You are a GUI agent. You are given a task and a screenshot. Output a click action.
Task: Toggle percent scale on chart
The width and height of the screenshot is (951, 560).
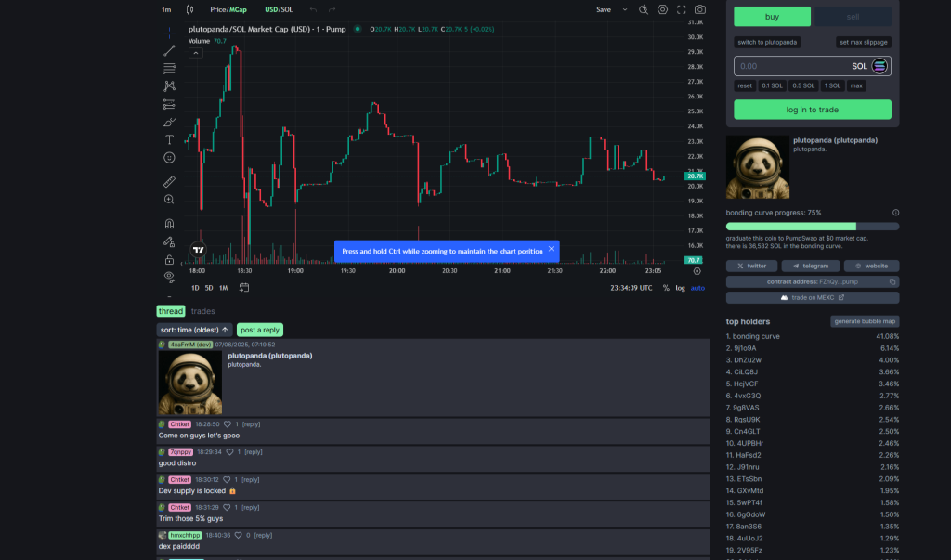[x=666, y=288]
